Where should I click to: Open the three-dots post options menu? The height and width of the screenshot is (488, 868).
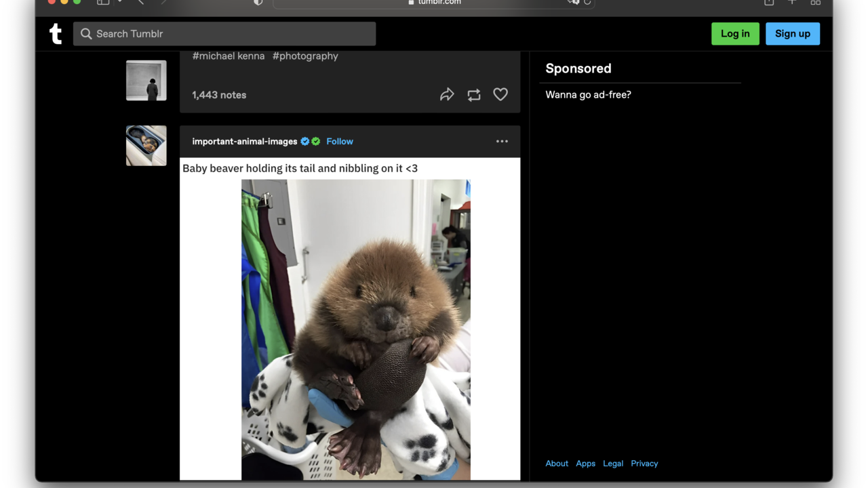tap(502, 142)
